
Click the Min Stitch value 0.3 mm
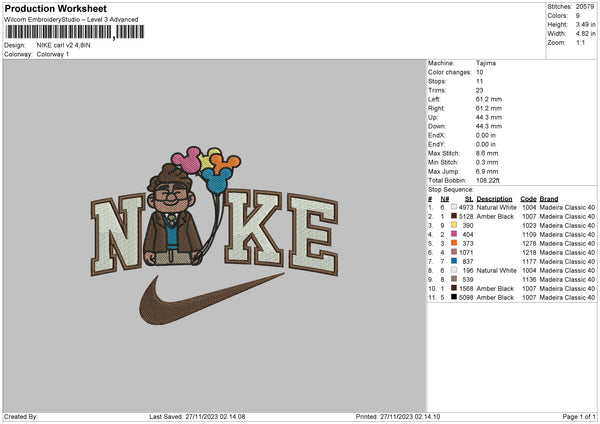pyautogui.click(x=487, y=162)
